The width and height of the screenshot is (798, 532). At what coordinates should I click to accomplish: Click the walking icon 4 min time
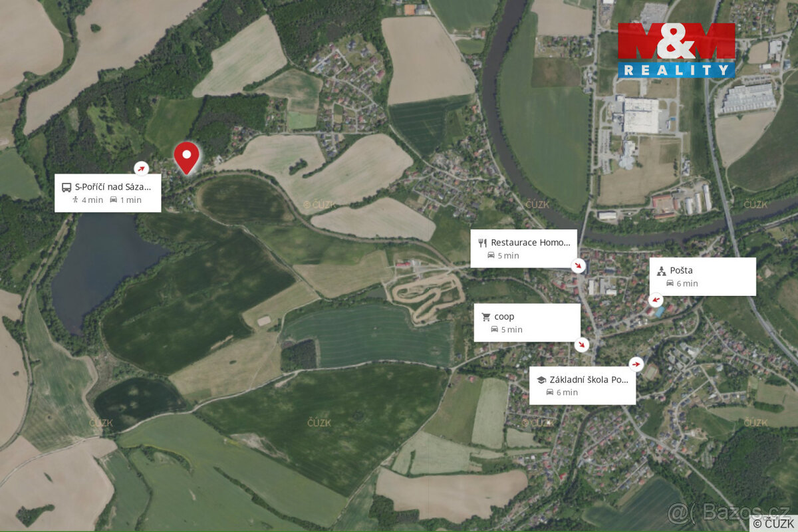[87, 200]
